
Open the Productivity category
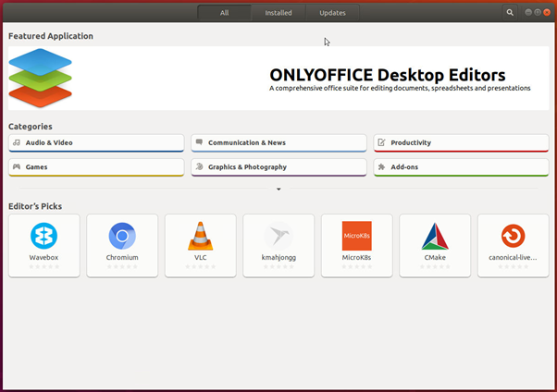(x=461, y=142)
